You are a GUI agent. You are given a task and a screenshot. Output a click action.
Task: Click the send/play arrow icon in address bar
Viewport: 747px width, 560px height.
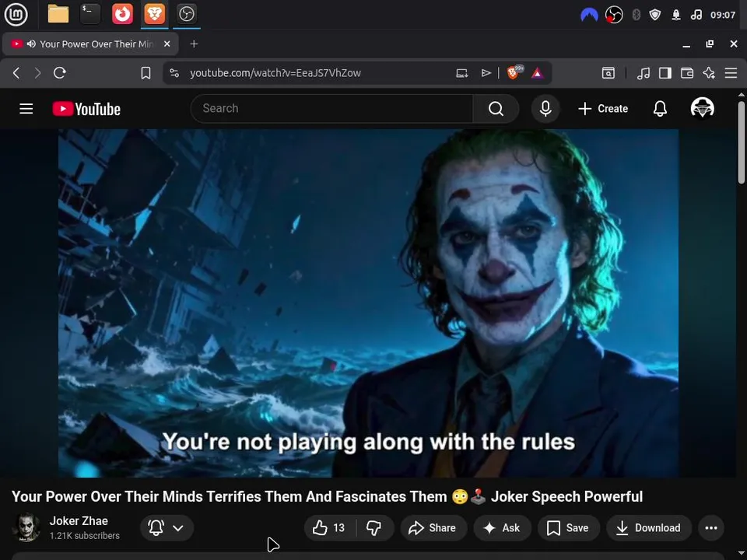486,73
